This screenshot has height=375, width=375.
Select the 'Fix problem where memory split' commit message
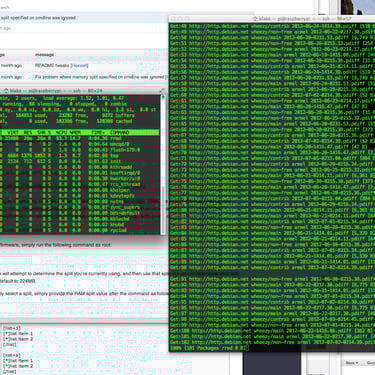pos(99,77)
